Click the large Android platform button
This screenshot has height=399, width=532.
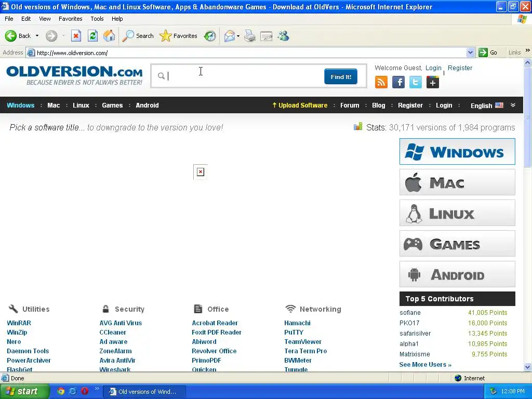tap(457, 274)
